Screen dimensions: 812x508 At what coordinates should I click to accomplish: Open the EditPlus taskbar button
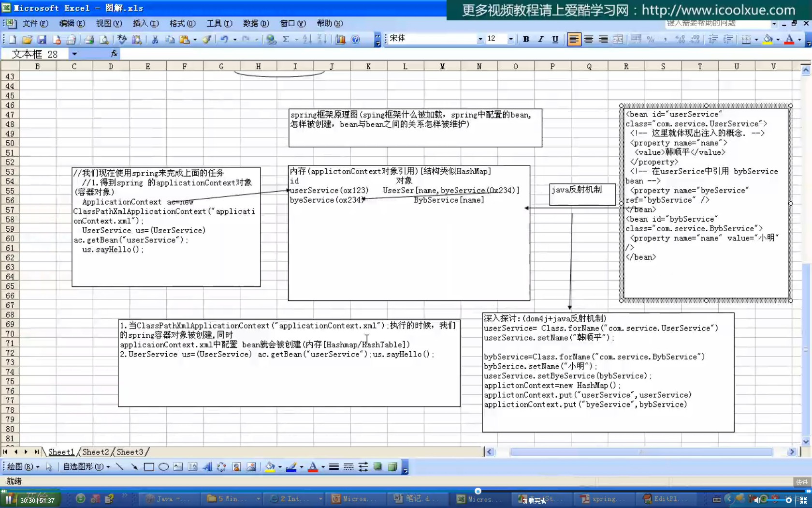(667, 499)
